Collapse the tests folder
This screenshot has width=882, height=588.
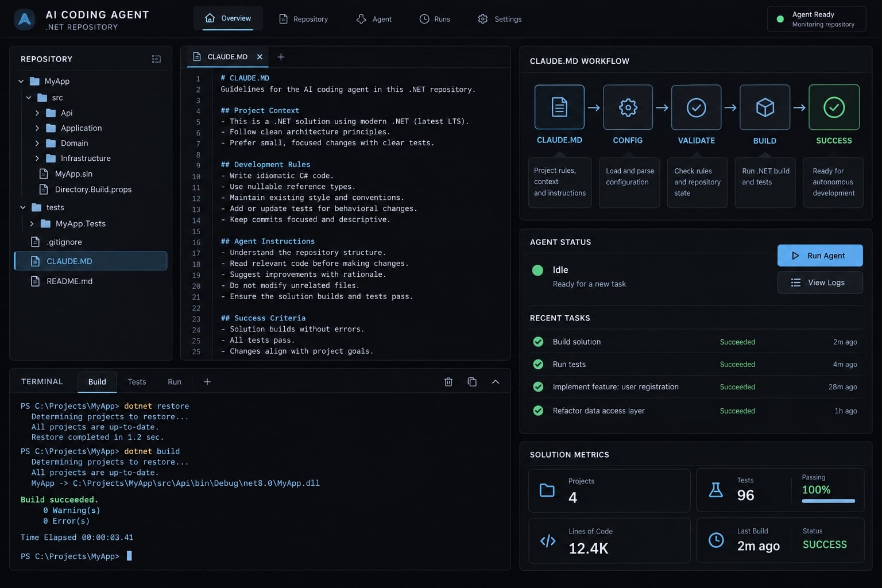[x=23, y=207]
